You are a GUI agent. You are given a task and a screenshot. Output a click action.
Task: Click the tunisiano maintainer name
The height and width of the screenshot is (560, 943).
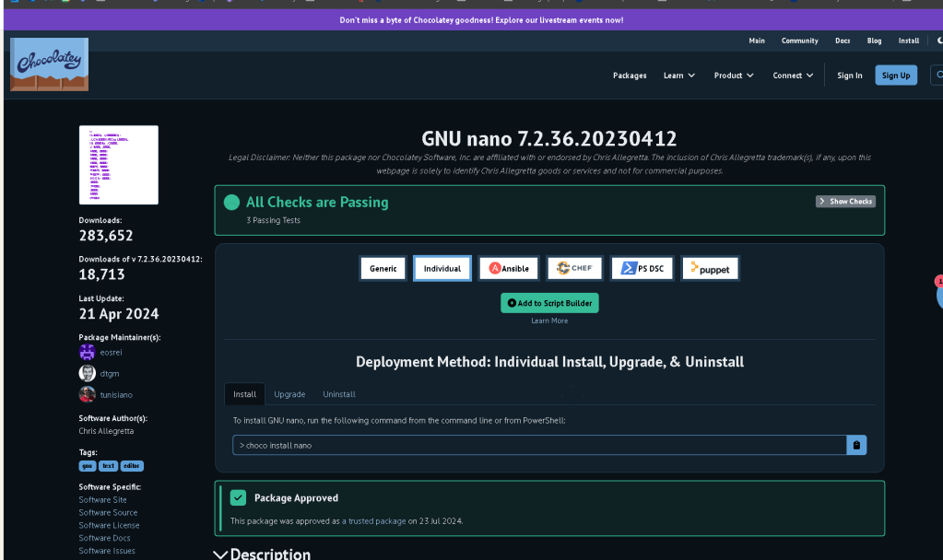coord(116,395)
